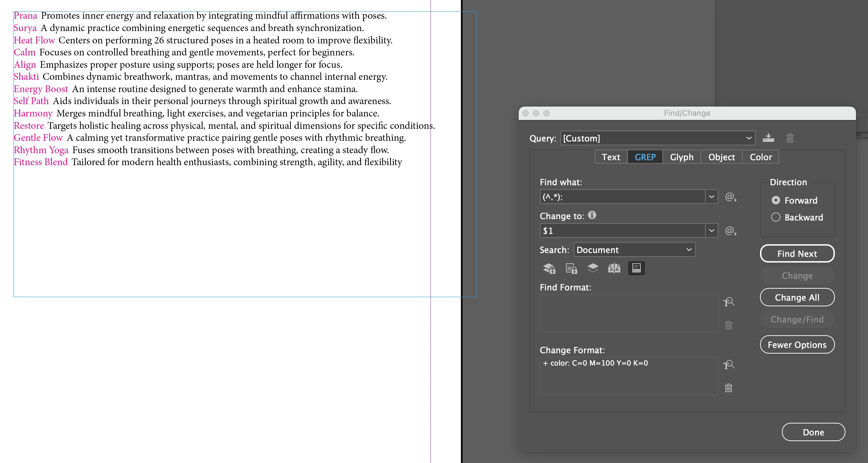Expand the Find what history dropdown

click(x=711, y=197)
